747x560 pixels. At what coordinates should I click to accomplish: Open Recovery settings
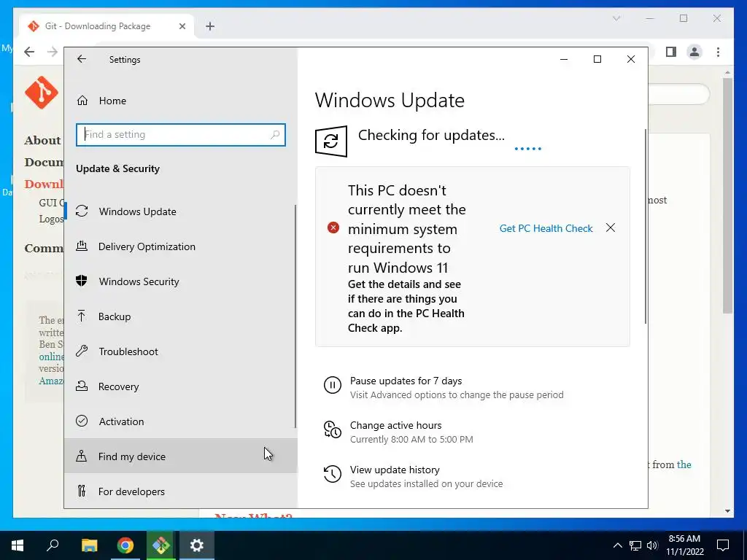(181, 386)
